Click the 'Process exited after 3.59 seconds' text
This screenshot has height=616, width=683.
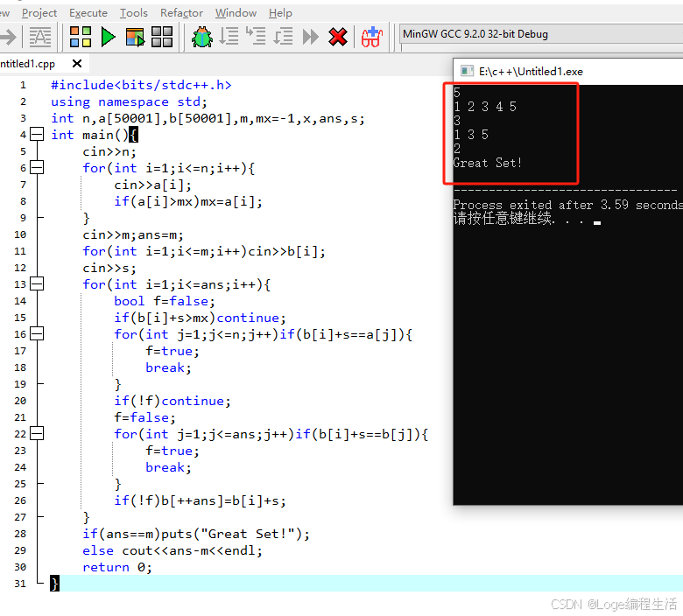(x=568, y=205)
